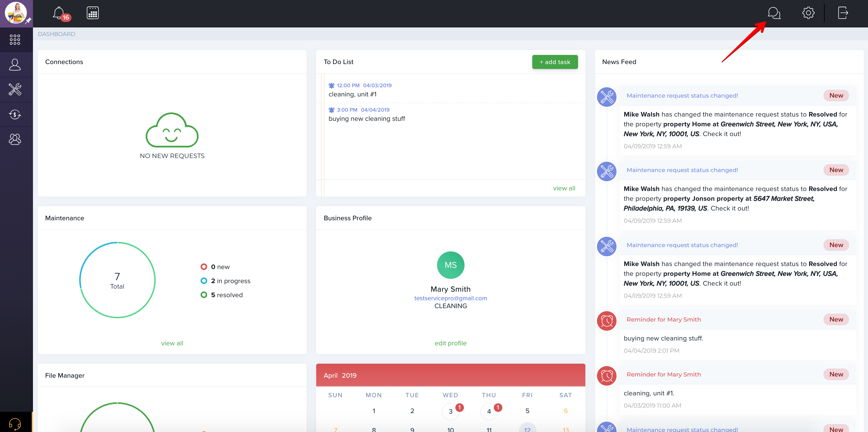
Task: Select the 5 resolved legend entry
Action: 221,295
